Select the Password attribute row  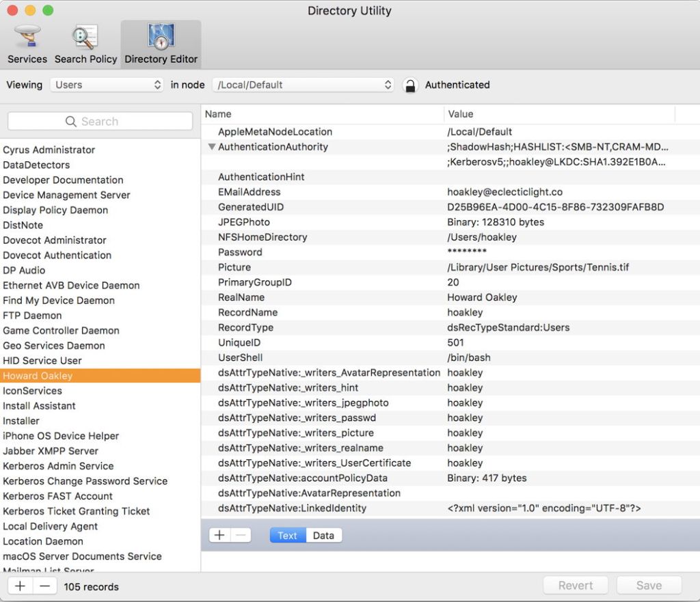click(450, 252)
